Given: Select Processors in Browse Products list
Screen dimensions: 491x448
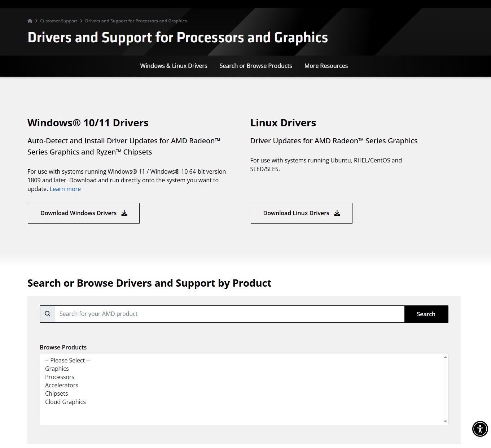Looking at the screenshot, I should (x=241, y=377).
